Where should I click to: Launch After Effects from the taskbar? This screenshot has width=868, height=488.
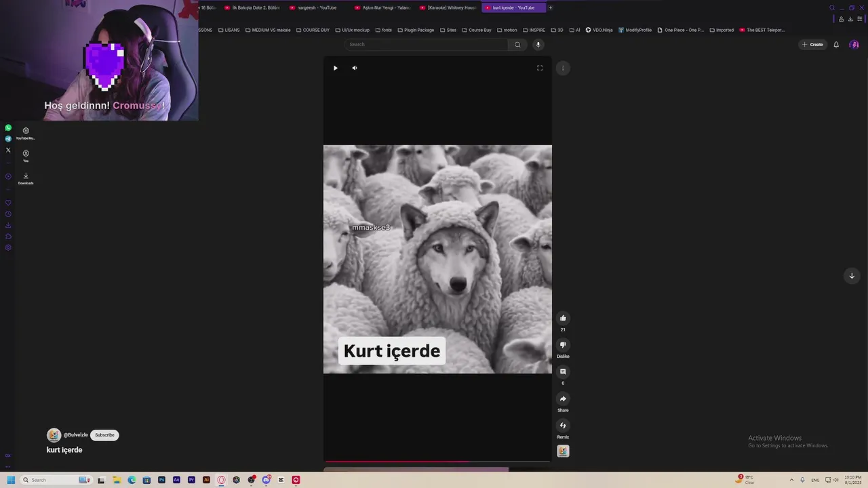click(176, 480)
